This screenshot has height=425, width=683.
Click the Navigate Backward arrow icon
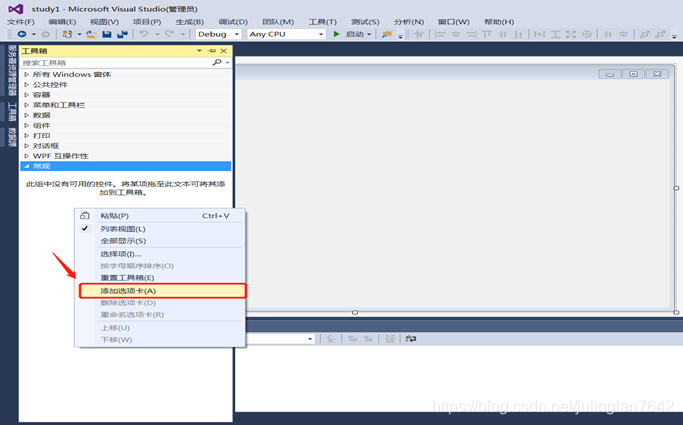(21, 34)
